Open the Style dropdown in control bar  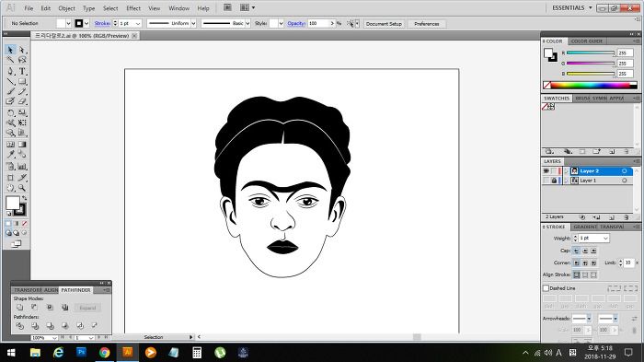tap(281, 23)
